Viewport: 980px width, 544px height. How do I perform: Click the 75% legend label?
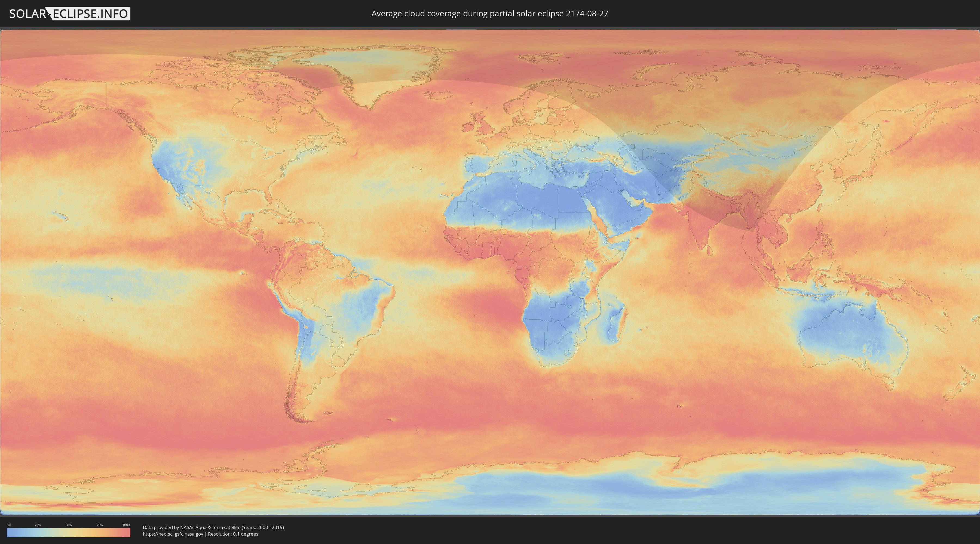(99, 525)
